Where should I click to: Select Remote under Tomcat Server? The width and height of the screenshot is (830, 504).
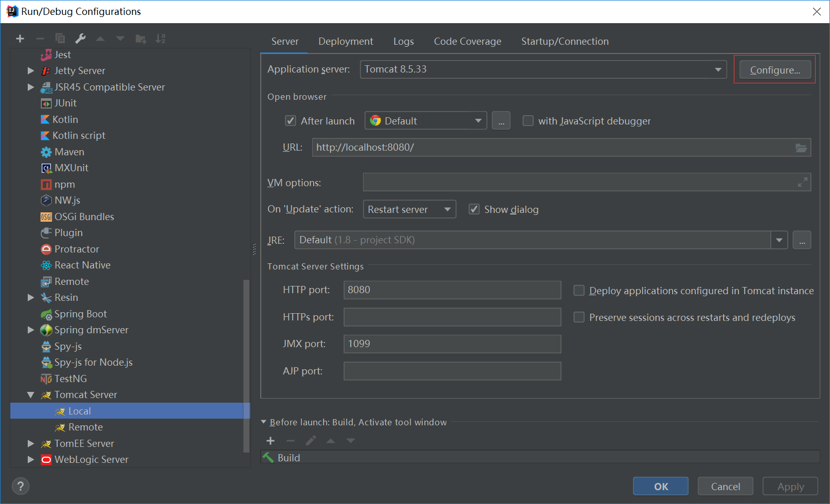[x=79, y=427]
